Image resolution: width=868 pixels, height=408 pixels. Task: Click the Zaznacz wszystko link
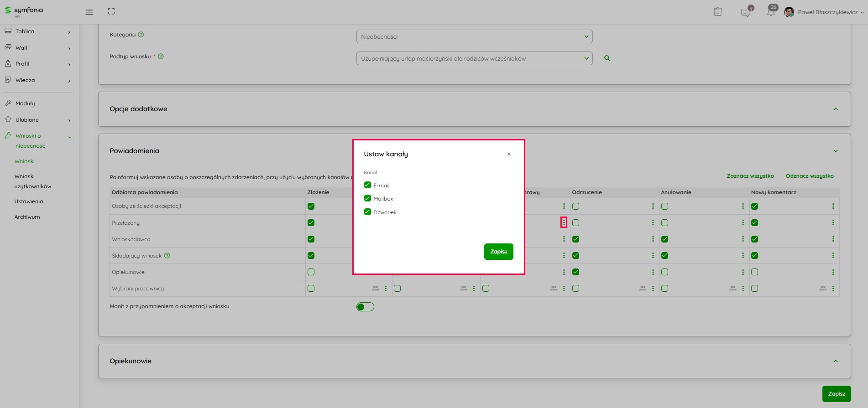click(750, 176)
